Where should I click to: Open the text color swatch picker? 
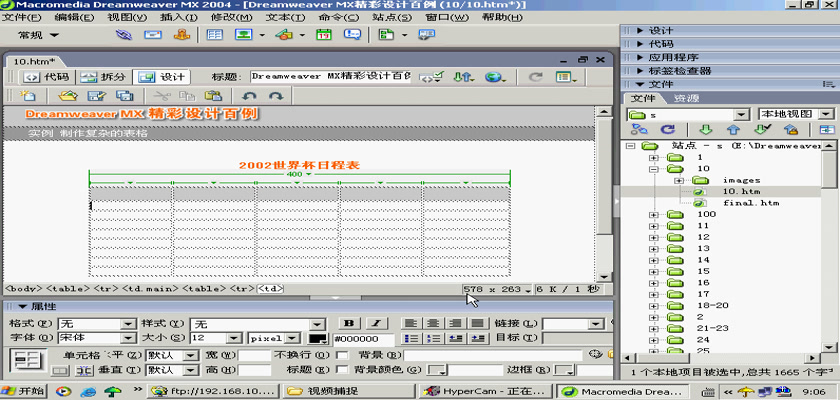[318, 338]
